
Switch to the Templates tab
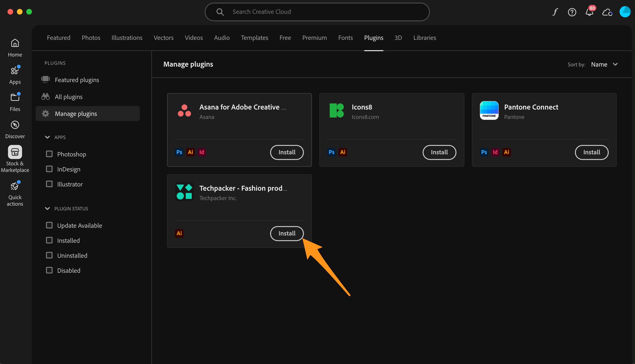(254, 38)
